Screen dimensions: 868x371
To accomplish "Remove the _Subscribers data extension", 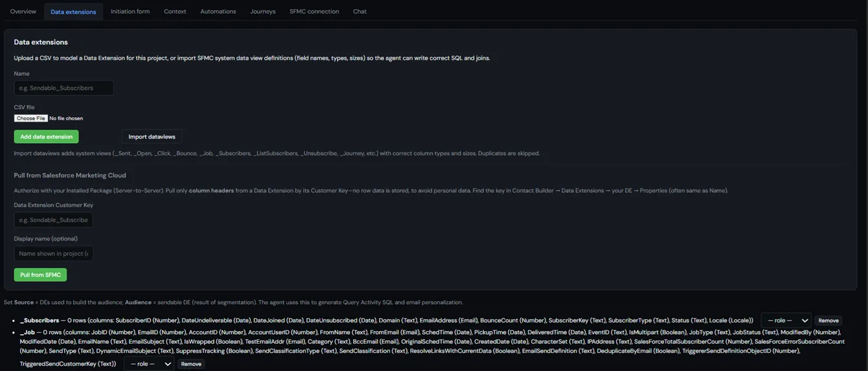I will coord(828,320).
